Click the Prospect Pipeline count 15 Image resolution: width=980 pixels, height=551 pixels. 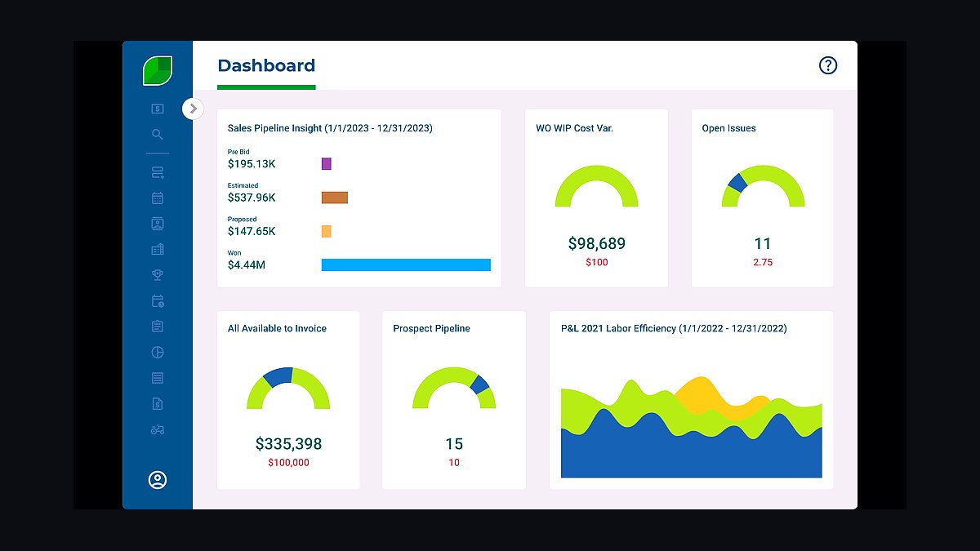(454, 444)
